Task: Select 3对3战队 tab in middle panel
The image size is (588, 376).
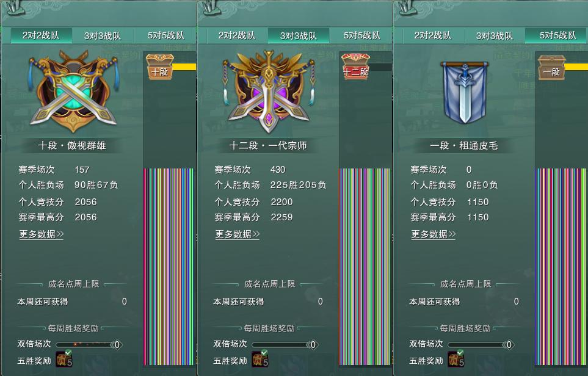Action: click(x=299, y=36)
